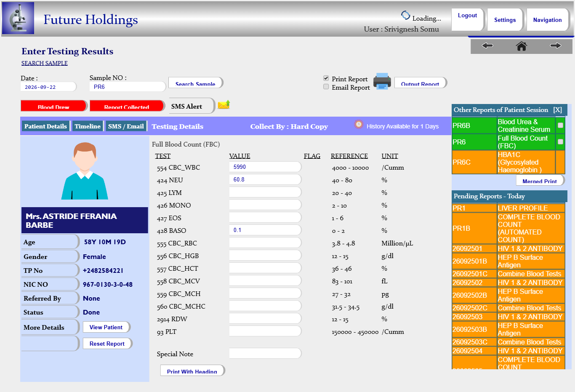This screenshot has width=575, height=392.
Task: Close the Other Reports panel with [X]
Action: [558, 110]
